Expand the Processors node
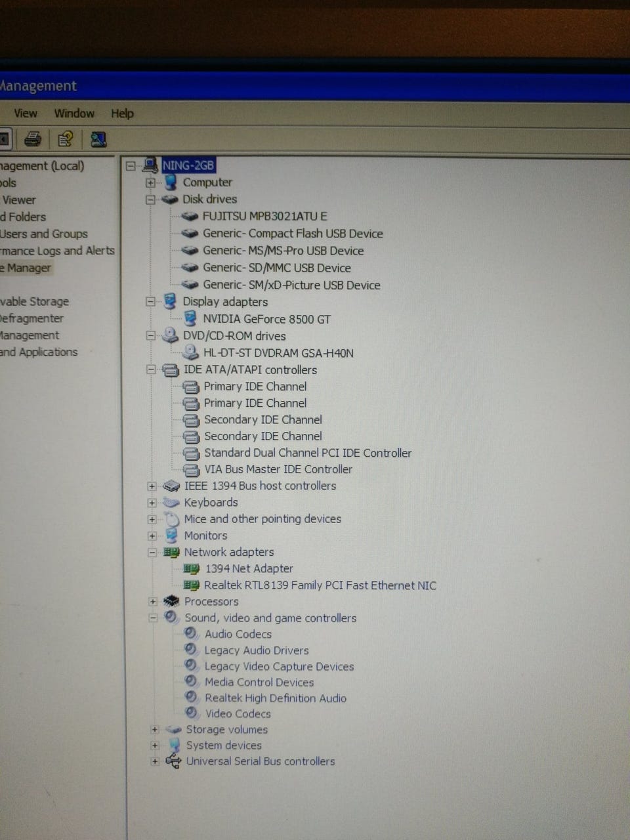Image resolution: width=630 pixels, height=840 pixels. (153, 601)
